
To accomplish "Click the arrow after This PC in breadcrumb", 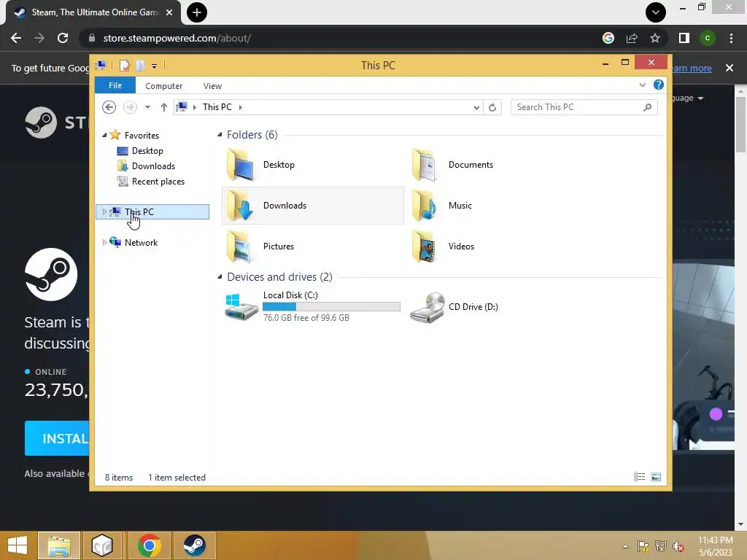I will (241, 107).
